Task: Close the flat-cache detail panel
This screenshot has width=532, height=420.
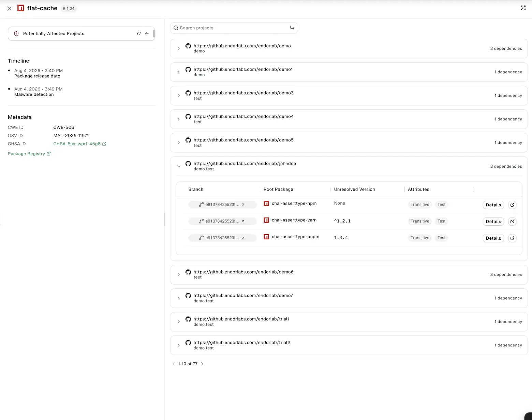Action: point(9,9)
